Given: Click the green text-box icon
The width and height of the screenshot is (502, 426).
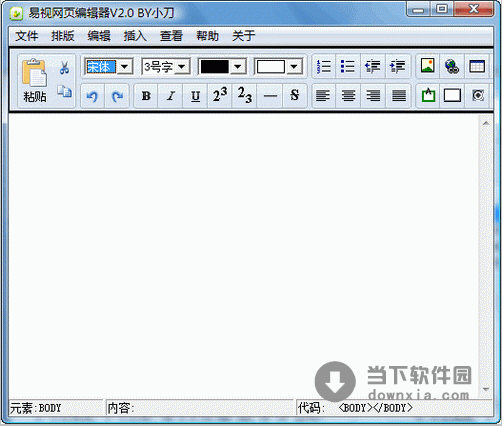Looking at the screenshot, I should pos(428,96).
